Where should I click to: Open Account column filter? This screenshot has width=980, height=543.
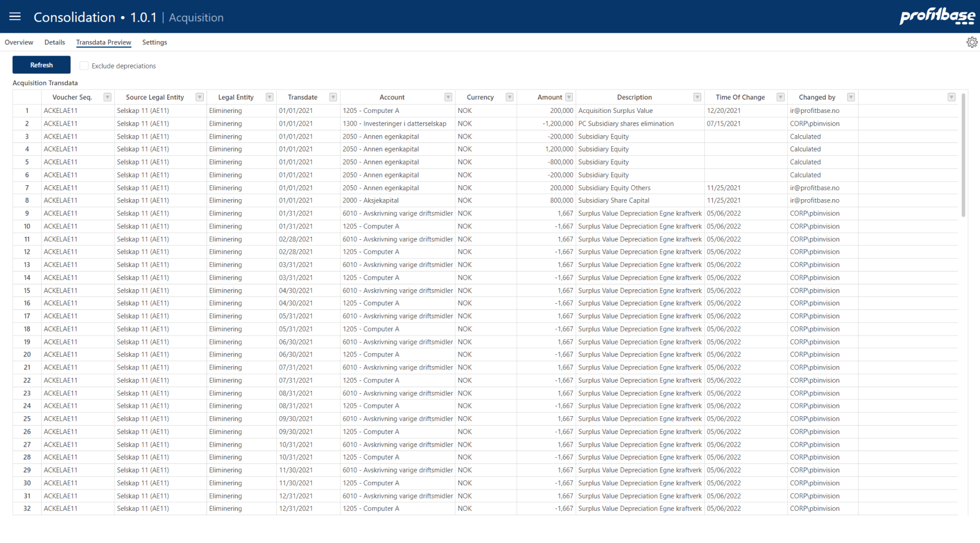448,97
